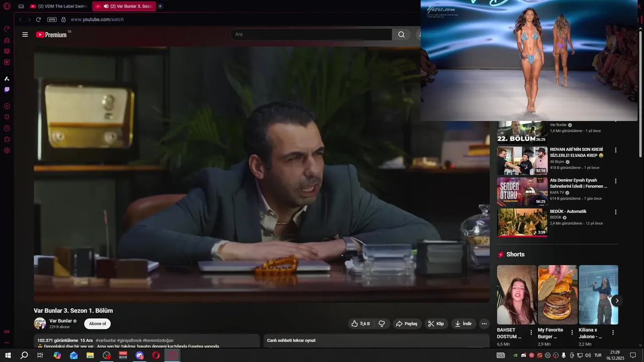This screenshot has height=362, width=644.
Task: Click the search magnifier button
Action: 401,35
